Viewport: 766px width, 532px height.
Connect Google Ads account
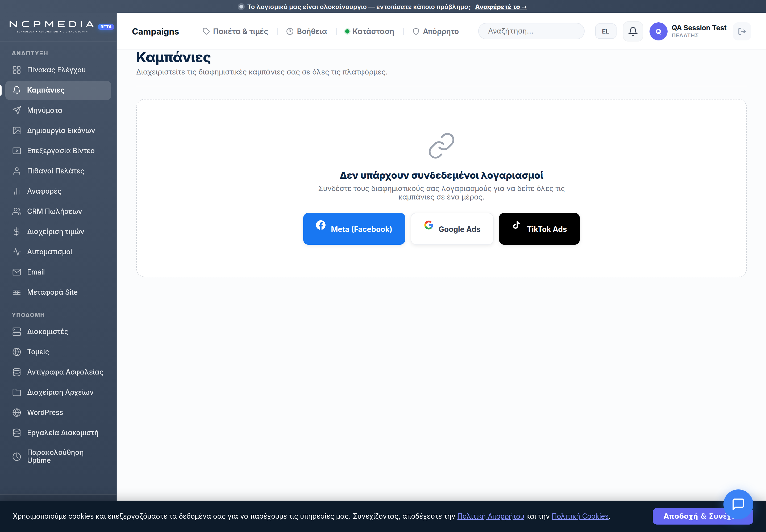pyautogui.click(x=452, y=229)
